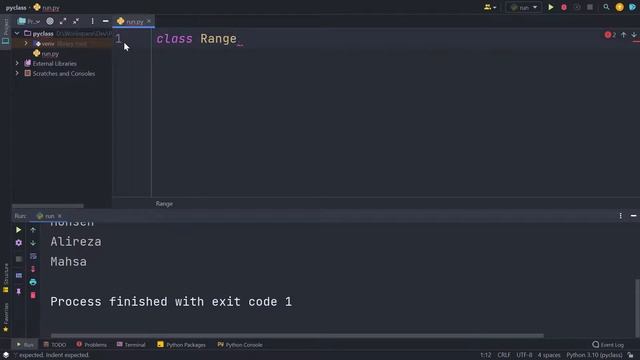Click the line number 1 gutter

[x=118, y=39]
